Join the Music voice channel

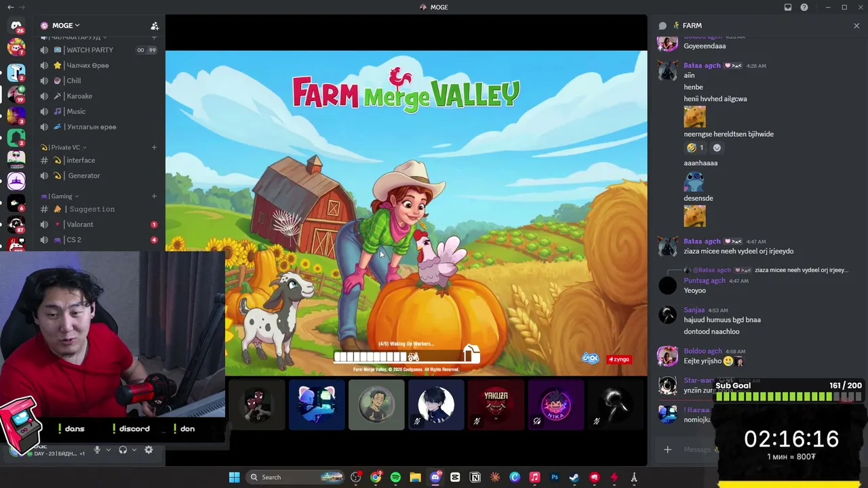pyautogui.click(x=99, y=111)
